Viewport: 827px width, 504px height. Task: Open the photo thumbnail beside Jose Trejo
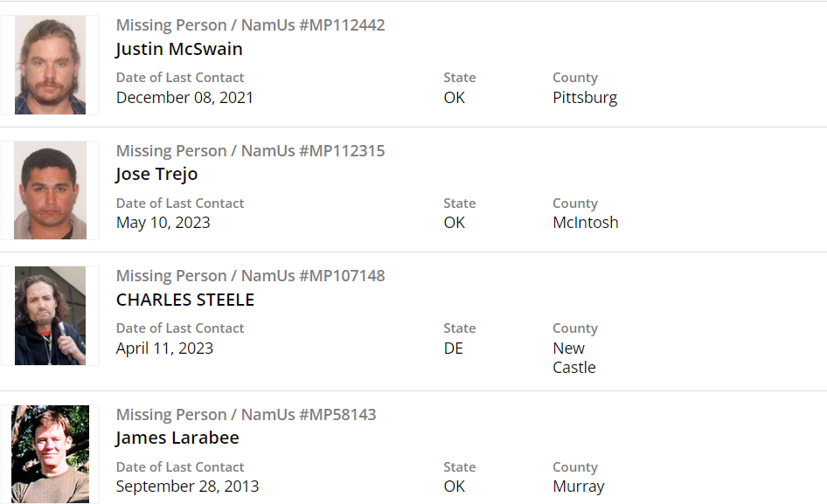point(50,190)
